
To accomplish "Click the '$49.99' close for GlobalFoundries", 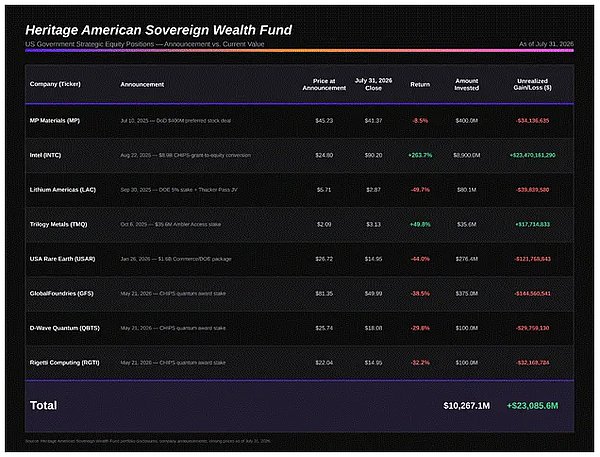I will [373, 294].
